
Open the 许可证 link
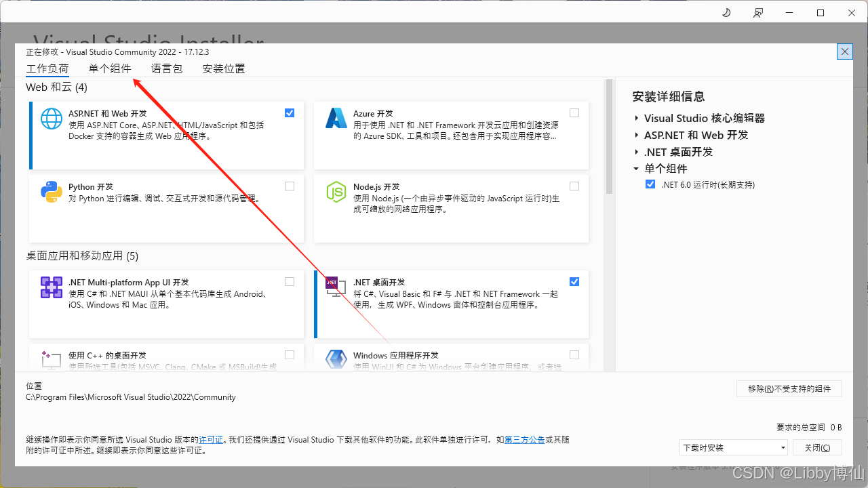click(x=211, y=440)
